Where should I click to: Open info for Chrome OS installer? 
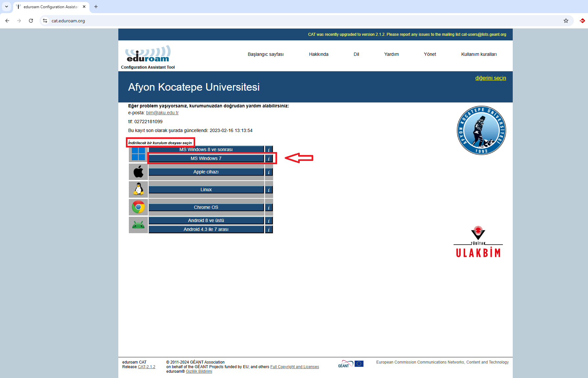point(269,208)
